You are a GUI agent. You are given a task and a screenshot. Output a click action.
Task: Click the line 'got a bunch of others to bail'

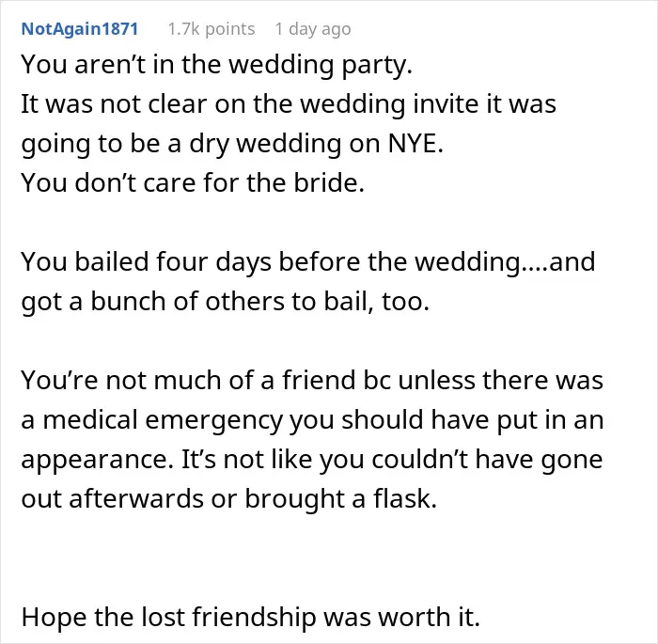pos(226,302)
